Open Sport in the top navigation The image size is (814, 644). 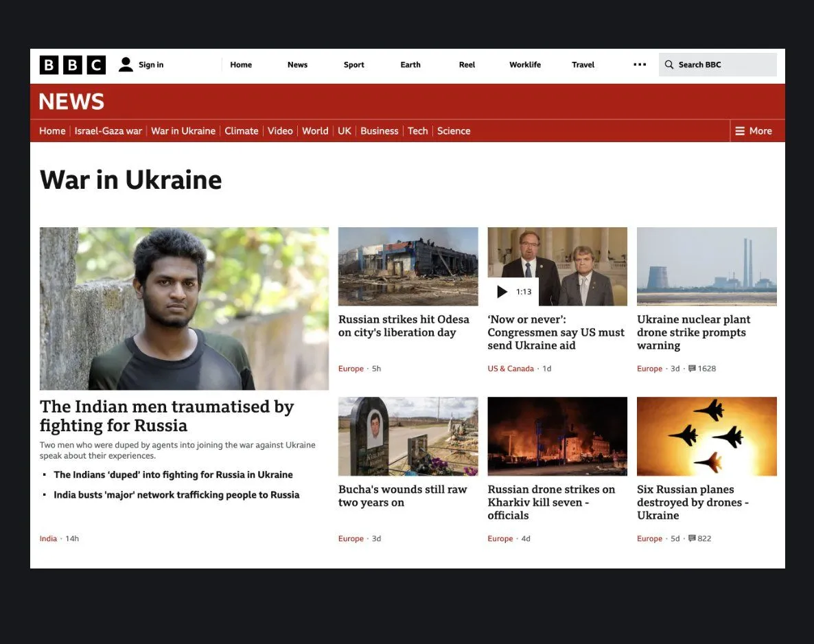click(x=354, y=65)
